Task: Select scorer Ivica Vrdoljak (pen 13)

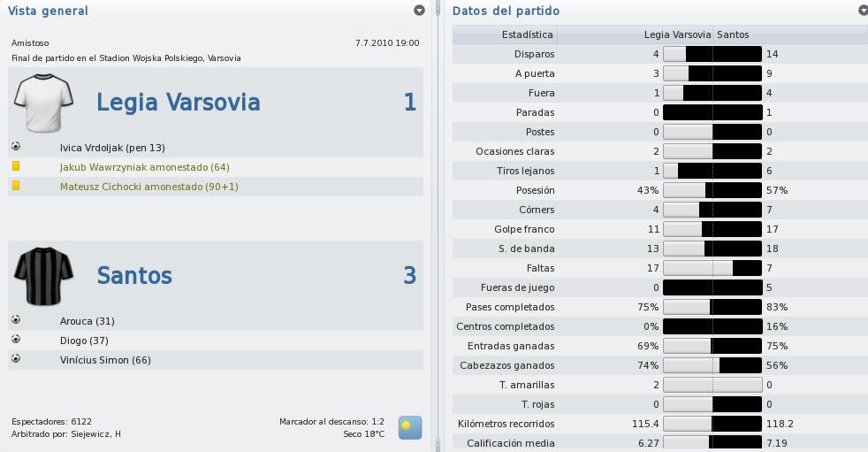Action: pos(112,148)
